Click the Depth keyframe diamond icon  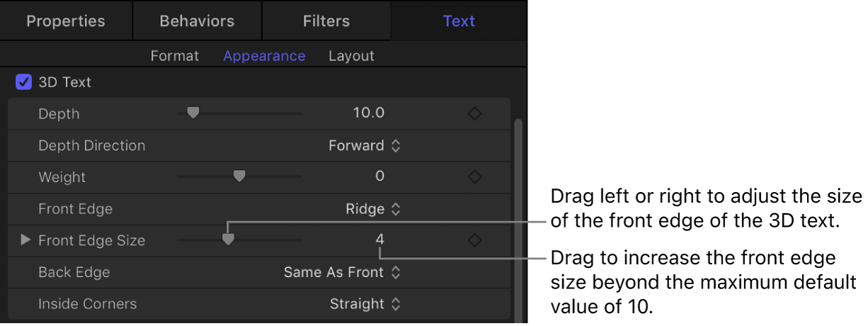point(475,114)
